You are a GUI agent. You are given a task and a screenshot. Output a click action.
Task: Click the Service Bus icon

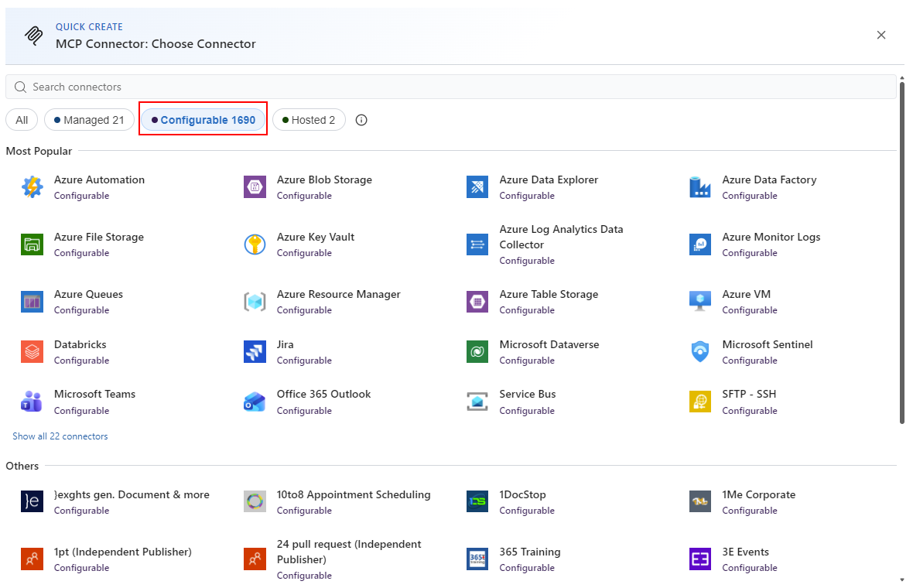coord(477,402)
